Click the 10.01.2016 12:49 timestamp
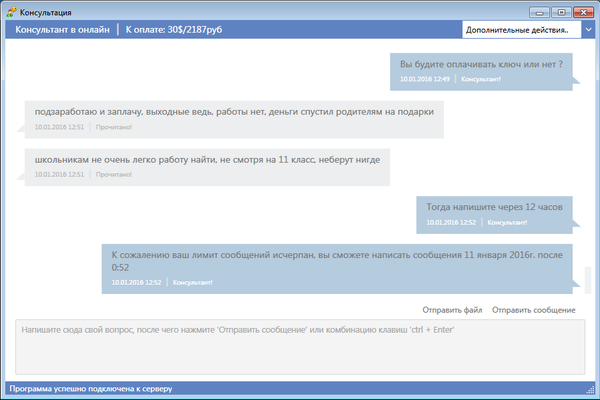 (423, 78)
